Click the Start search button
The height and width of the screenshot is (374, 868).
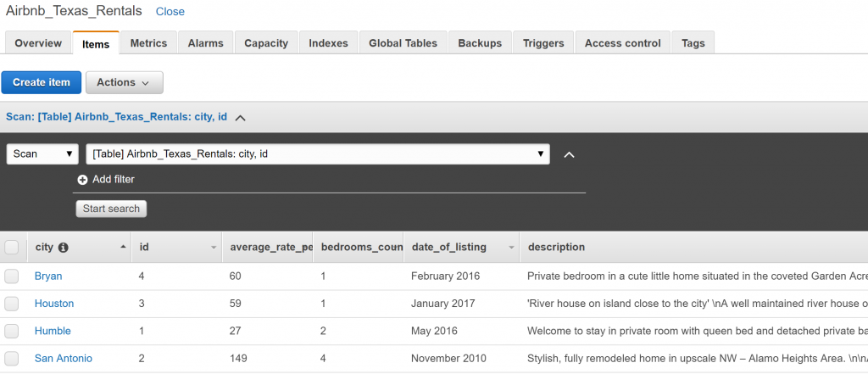(111, 209)
